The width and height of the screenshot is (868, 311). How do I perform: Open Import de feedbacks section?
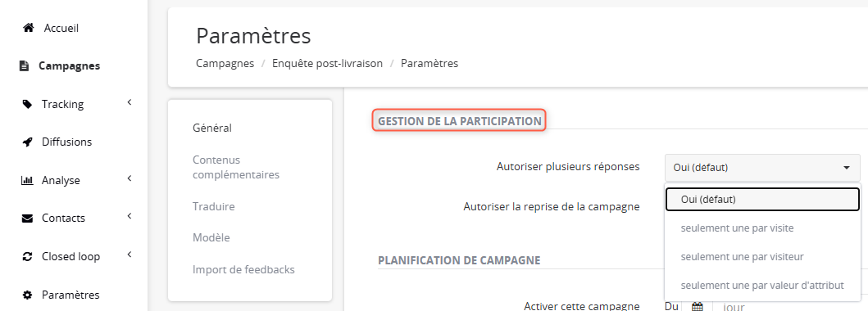[243, 270]
